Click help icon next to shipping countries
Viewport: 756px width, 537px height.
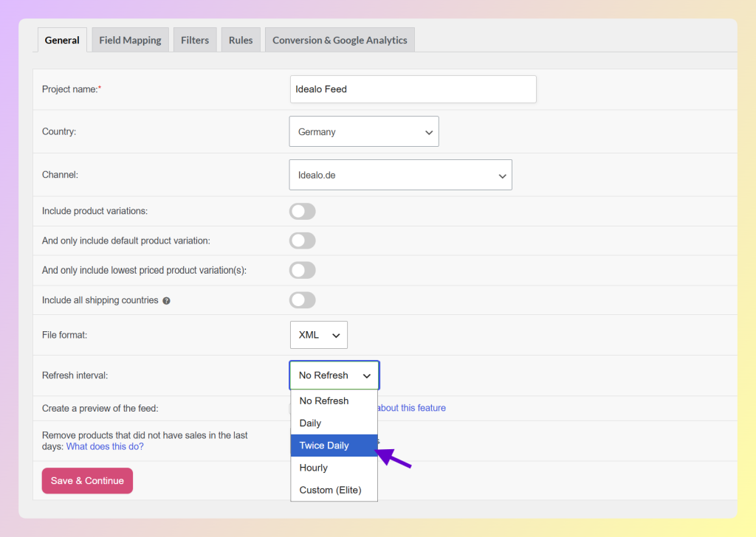point(166,300)
